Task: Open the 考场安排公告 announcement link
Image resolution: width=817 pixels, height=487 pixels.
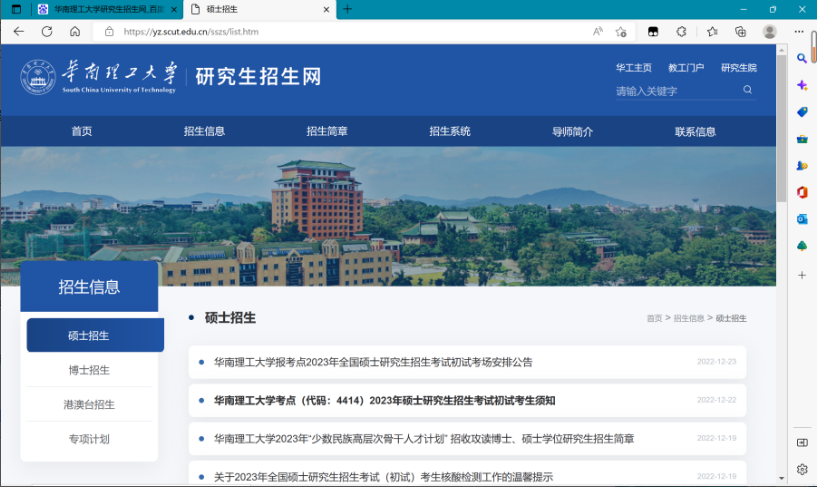Action: pos(373,362)
